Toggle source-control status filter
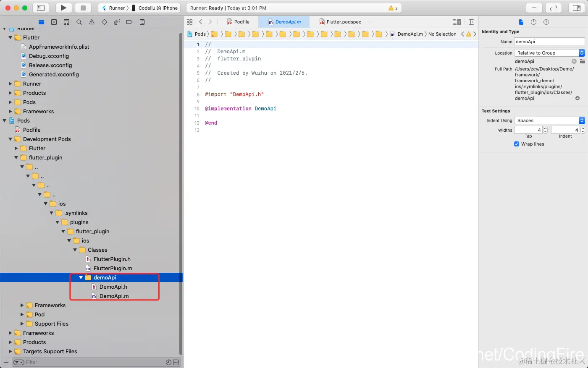 pyautogui.click(x=176, y=362)
